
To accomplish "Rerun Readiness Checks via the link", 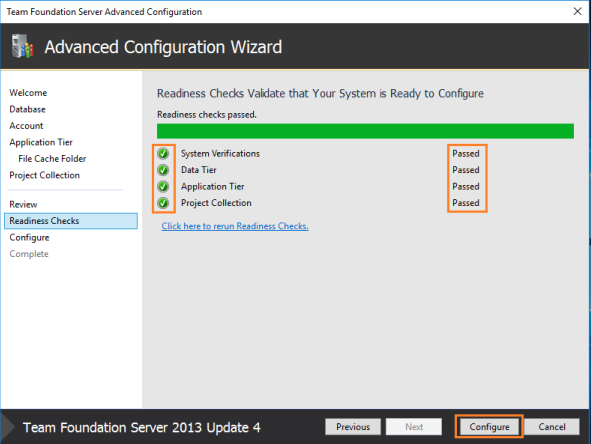I will (235, 226).
